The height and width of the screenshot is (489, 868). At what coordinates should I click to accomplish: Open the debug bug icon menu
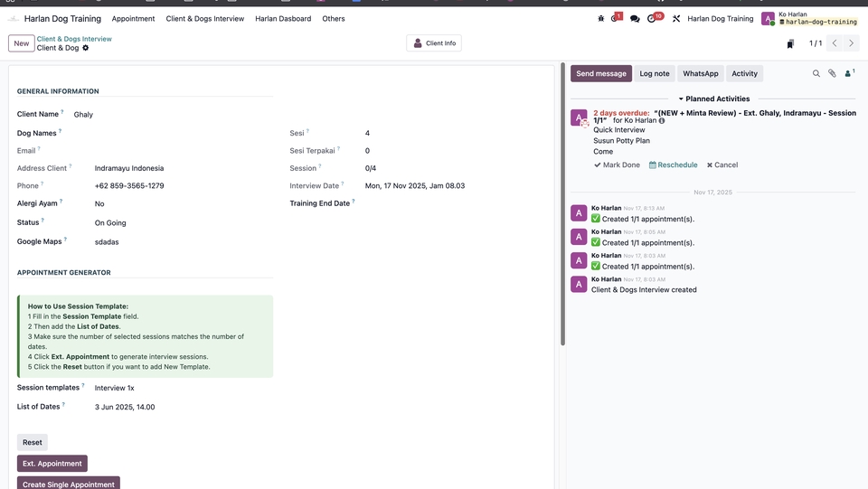click(600, 19)
